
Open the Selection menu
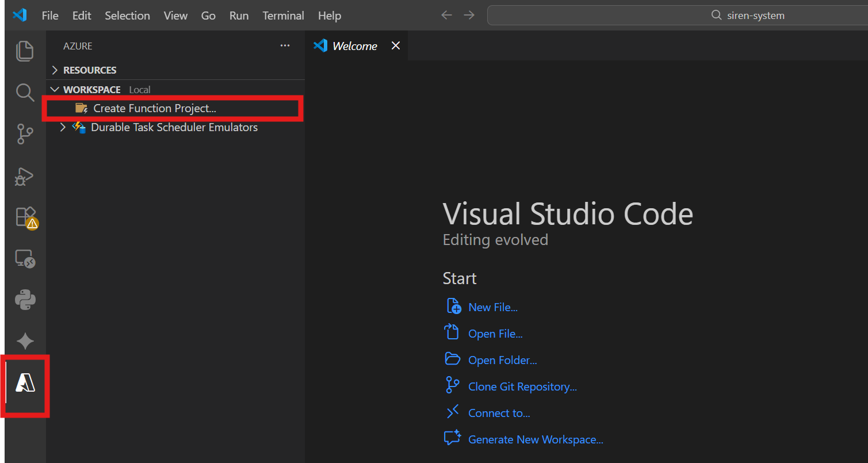click(127, 16)
